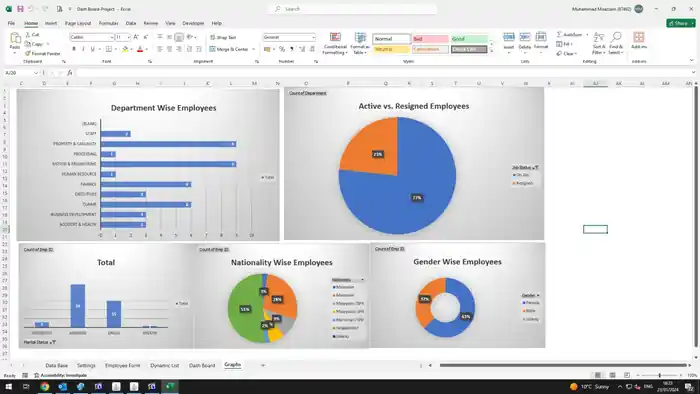Click the Undo arrow in title bar
The width and height of the screenshot is (700, 394).
tap(31, 9)
